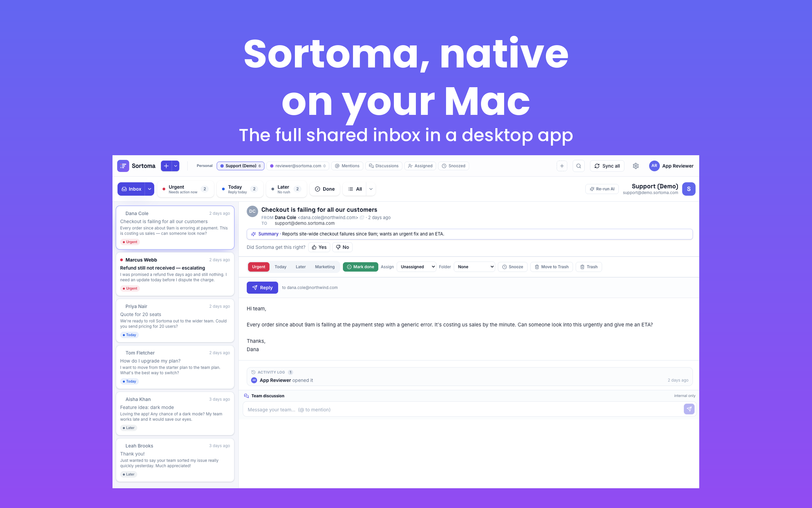Click the Inbox button
This screenshot has height=508, width=812.
[131, 189]
